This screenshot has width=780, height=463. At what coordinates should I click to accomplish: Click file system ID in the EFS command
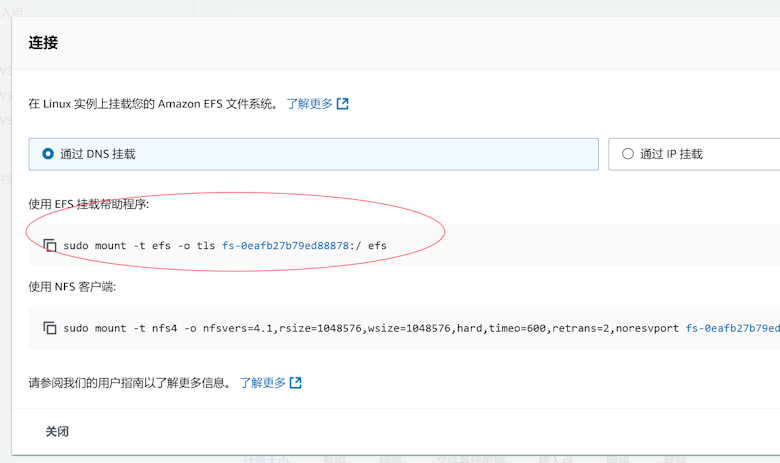point(285,245)
